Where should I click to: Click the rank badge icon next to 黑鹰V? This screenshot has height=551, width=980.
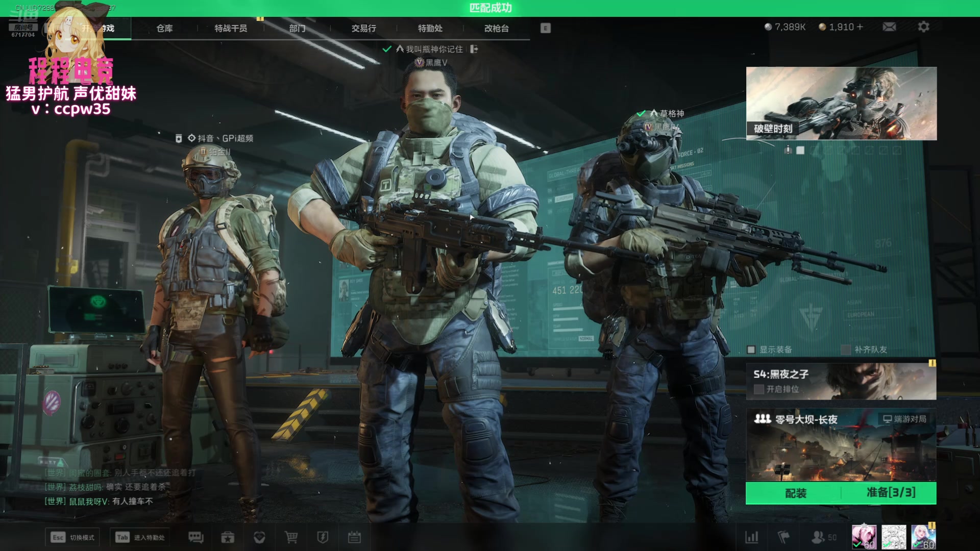coord(420,62)
